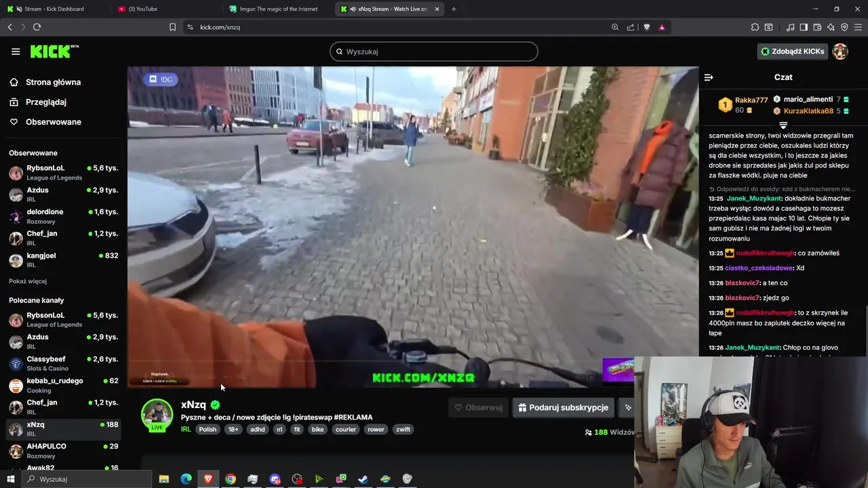Expand the chat leaderboard arrow
Viewport: 868px width, 488px height.
[783, 125]
